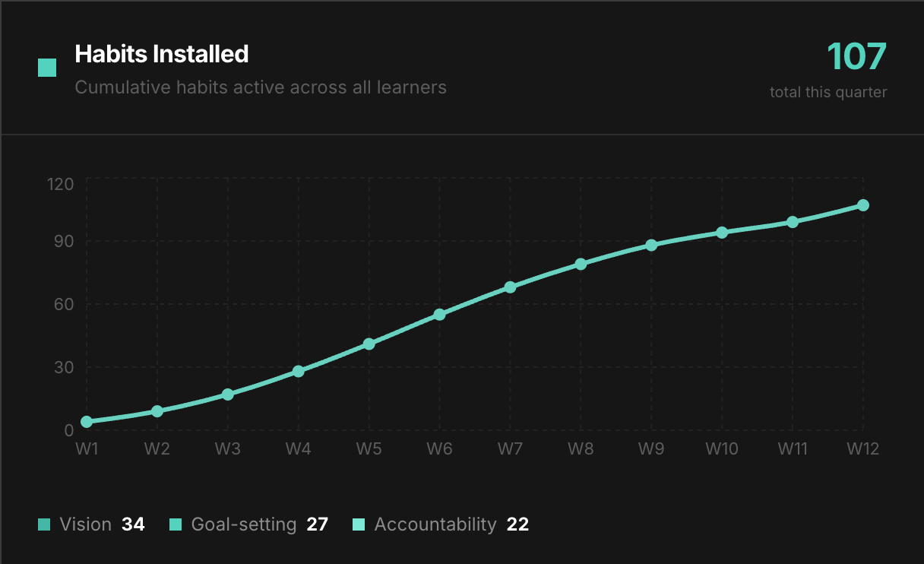The height and width of the screenshot is (564, 924).
Task: Select the Vision legend label
Action: [x=85, y=524]
